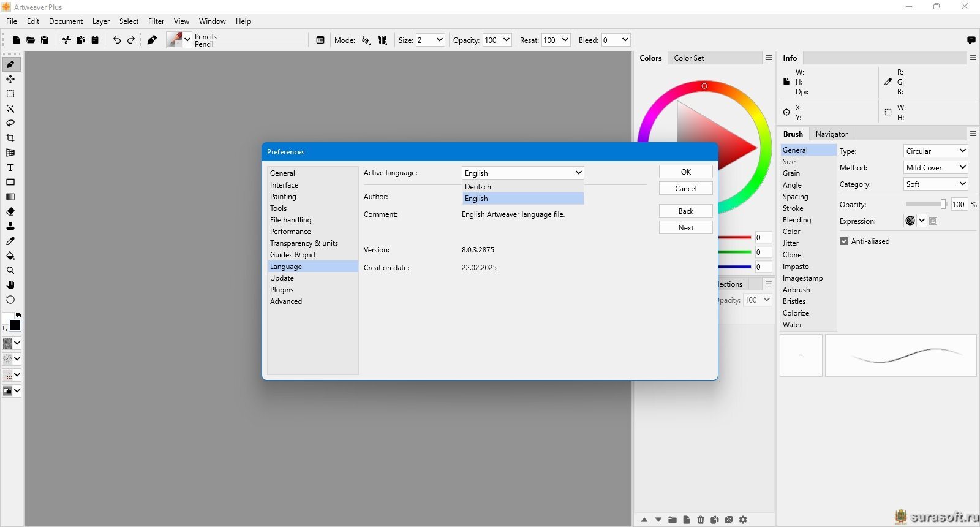The height and width of the screenshot is (527, 980).
Task: Switch to the Color Set tab
Action: tap(689, 58)
